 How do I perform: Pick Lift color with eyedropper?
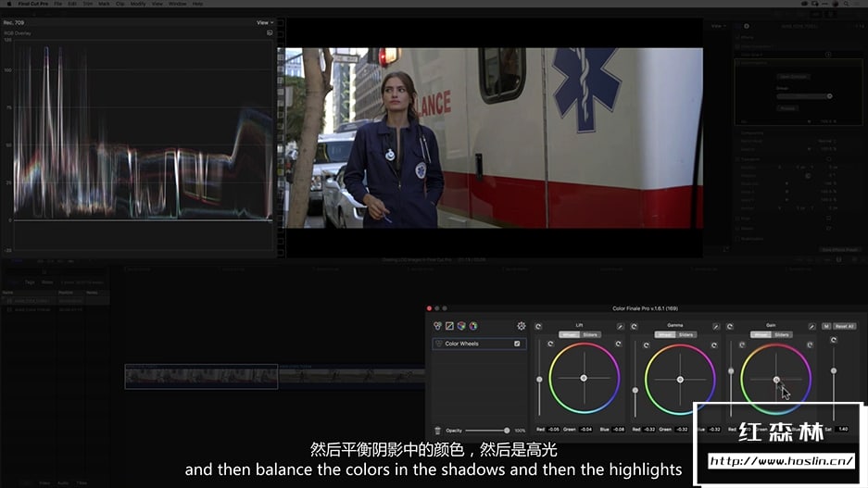620,327
